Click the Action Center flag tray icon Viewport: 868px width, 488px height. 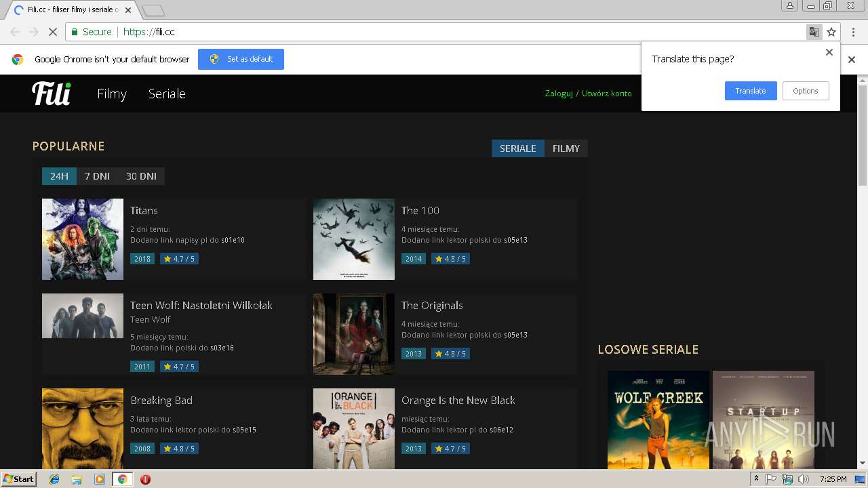[771, 479]
